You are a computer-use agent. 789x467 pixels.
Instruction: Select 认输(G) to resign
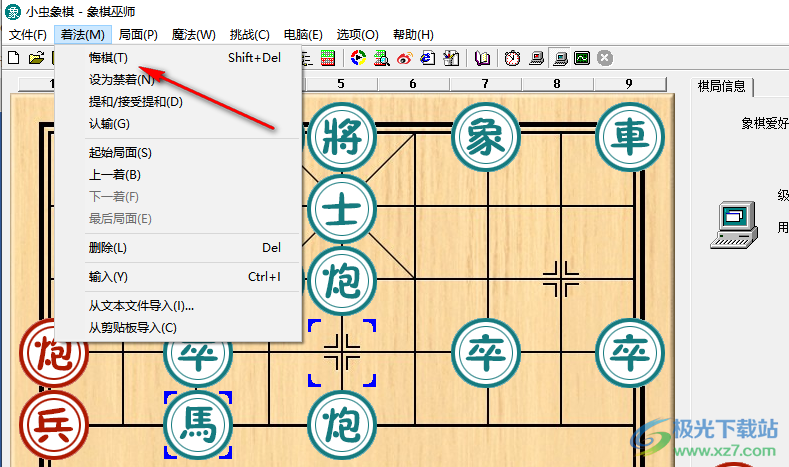[x=178, y=124]
